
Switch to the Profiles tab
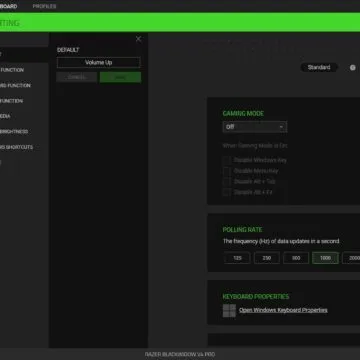click(44, 6)
